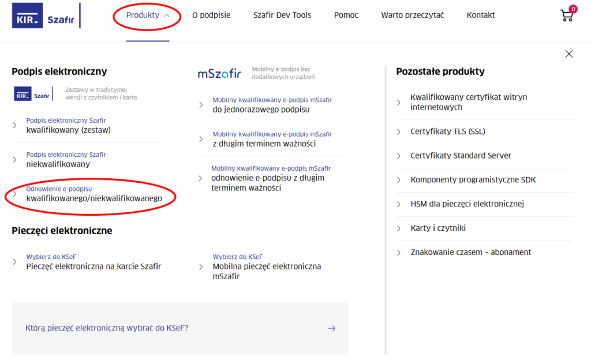Viewport: 591px width, 364px height.
Task: Click chevron beside Karty i czytniki
Action: pyautogui.click(x=399, y=228)
